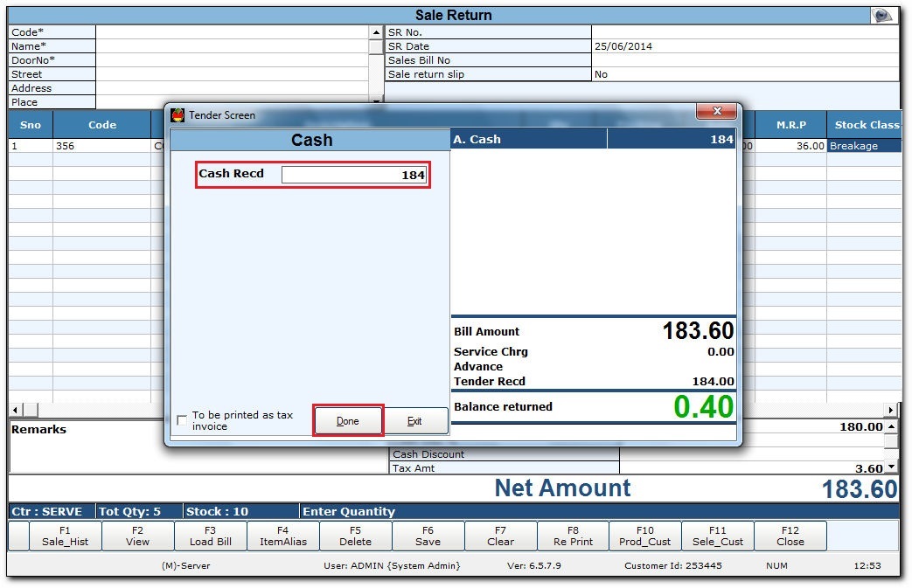Click Customer Id: 253445 in status bar
This screenshot has width=912, height=588.
pos(673,565)
